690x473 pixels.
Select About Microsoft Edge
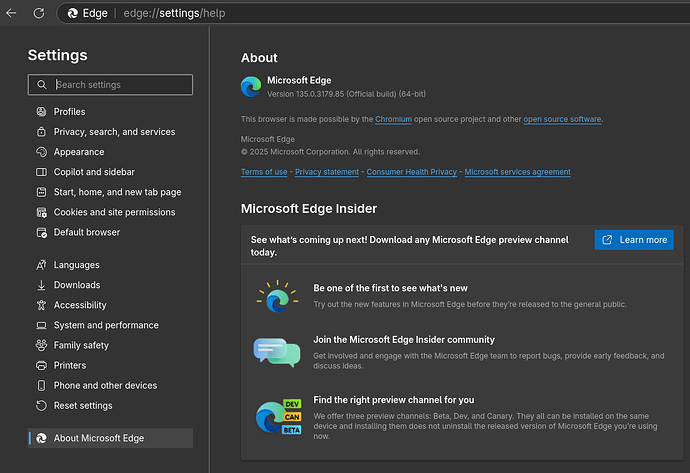pyautogui.click(x=110, y=438)
